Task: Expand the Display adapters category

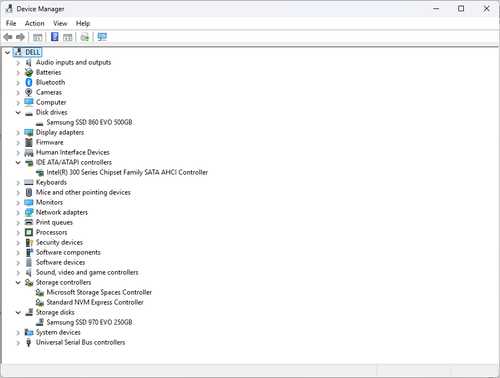Action: pyautogui.click(x=18, y=133)
